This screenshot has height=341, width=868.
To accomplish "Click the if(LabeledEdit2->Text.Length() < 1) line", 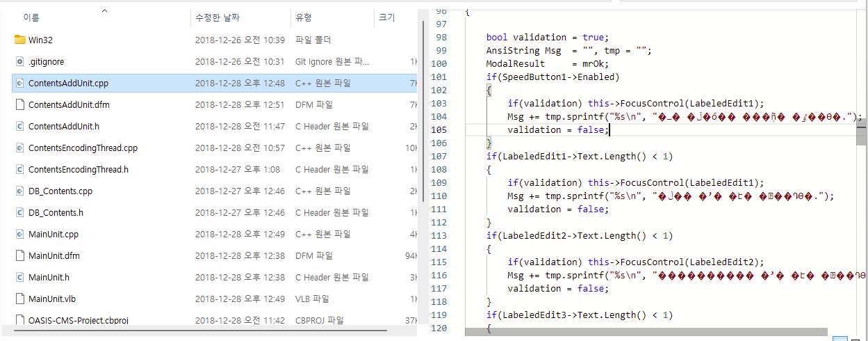I will [x=580, y=235].
